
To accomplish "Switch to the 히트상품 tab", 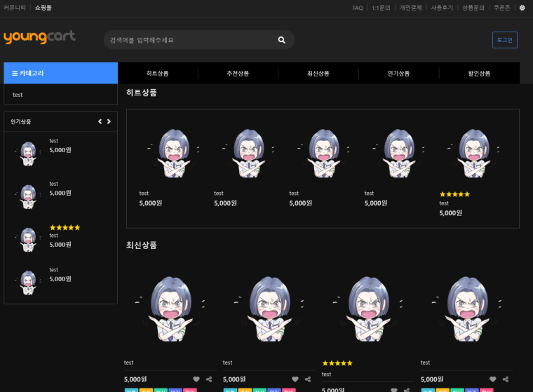I will click(158, 73).
